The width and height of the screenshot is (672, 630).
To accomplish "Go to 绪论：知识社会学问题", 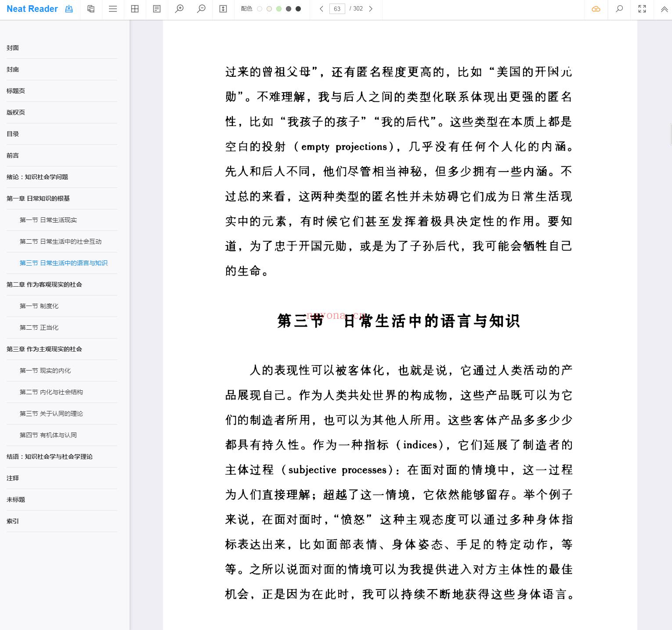I will (37, 177).
